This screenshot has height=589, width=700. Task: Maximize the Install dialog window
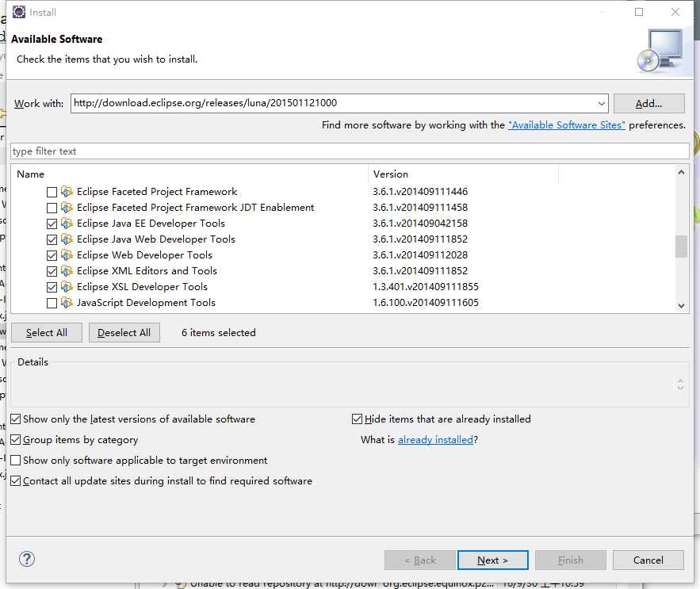point(639,12)
